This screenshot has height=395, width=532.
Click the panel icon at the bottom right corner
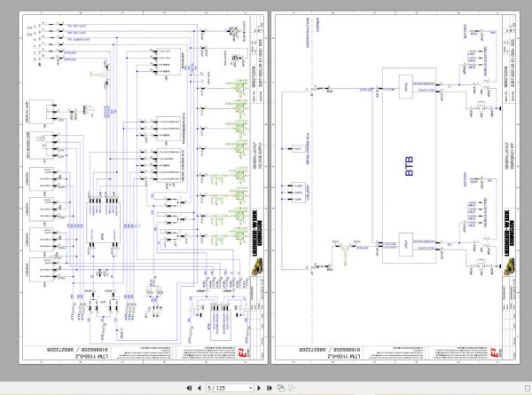(528, 388)
